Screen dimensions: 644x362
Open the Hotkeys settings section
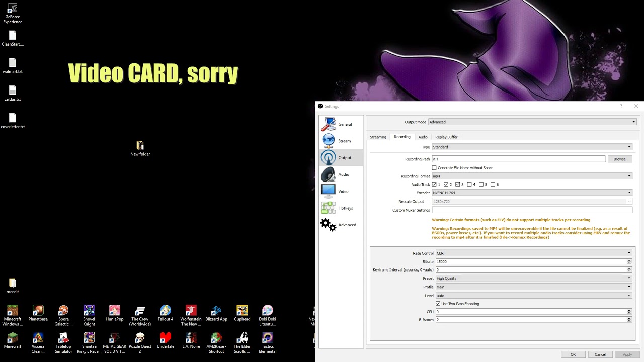click(x=341, y=208)
